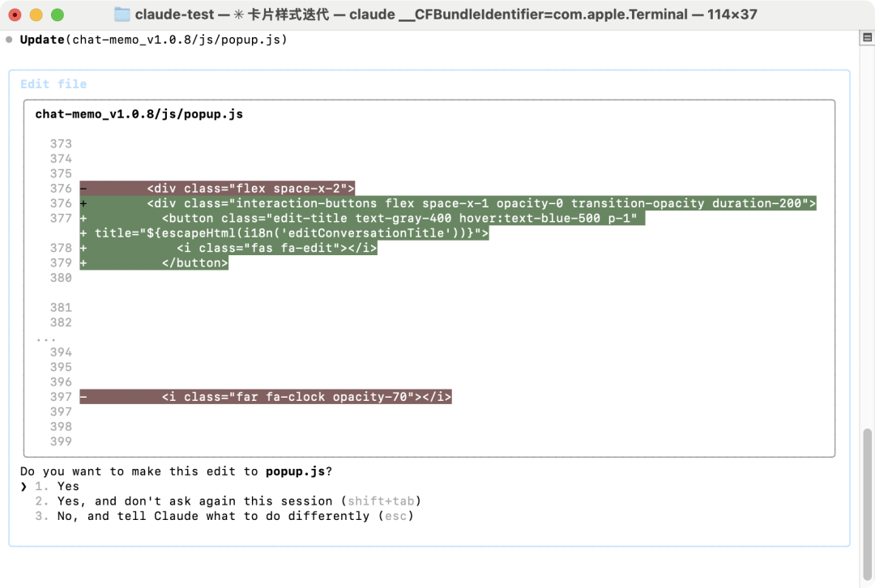This screenshot has height=588, width=875.
Task: Click the ellipsis between lines 382 and 394
Action: (x=45, y=339)
